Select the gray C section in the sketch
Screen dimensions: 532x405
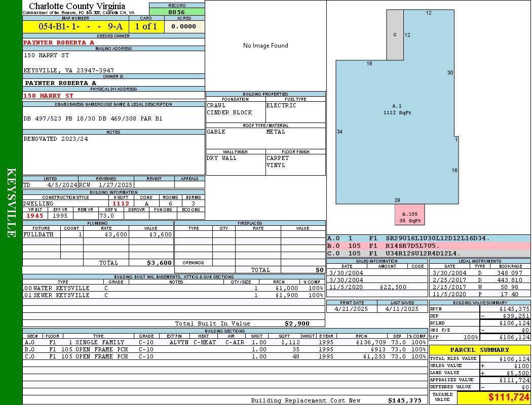(395, 34)
